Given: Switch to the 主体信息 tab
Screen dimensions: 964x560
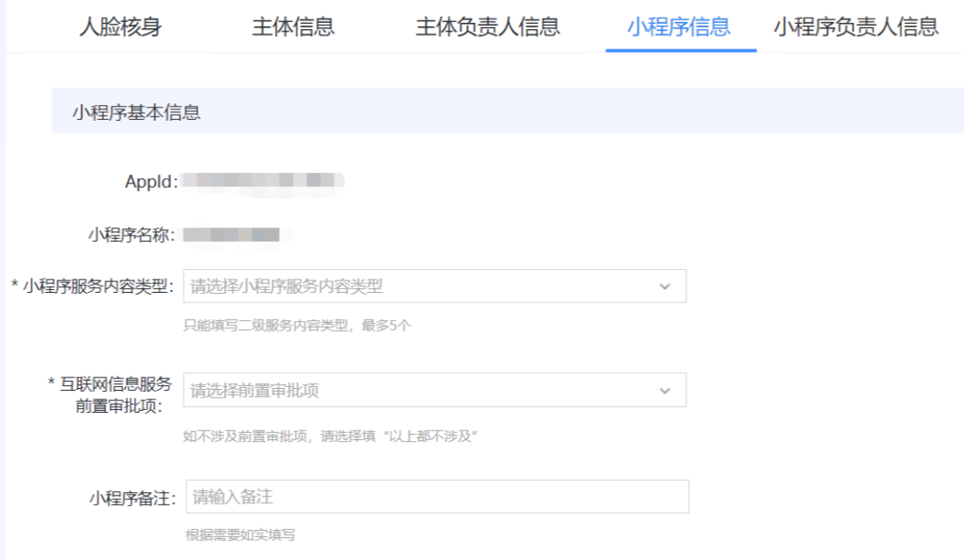Looking at the screenshot, I should click(x=293, y=27).
